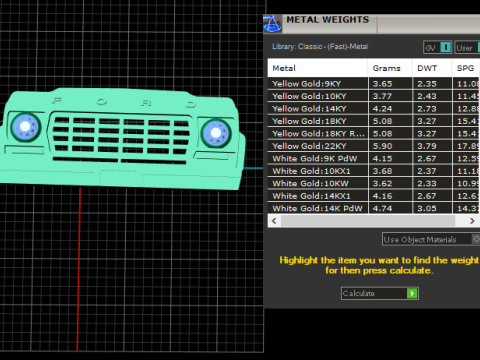Viewport: 480px width, 360px height.
Task: Click the green Calculate arrow icon
Action: tap(412, 293)
